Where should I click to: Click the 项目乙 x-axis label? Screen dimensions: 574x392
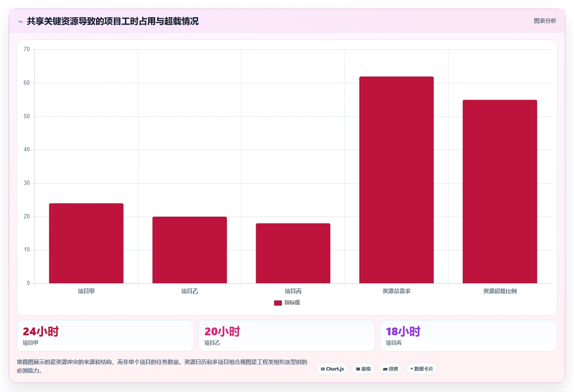tap(189, 291)
